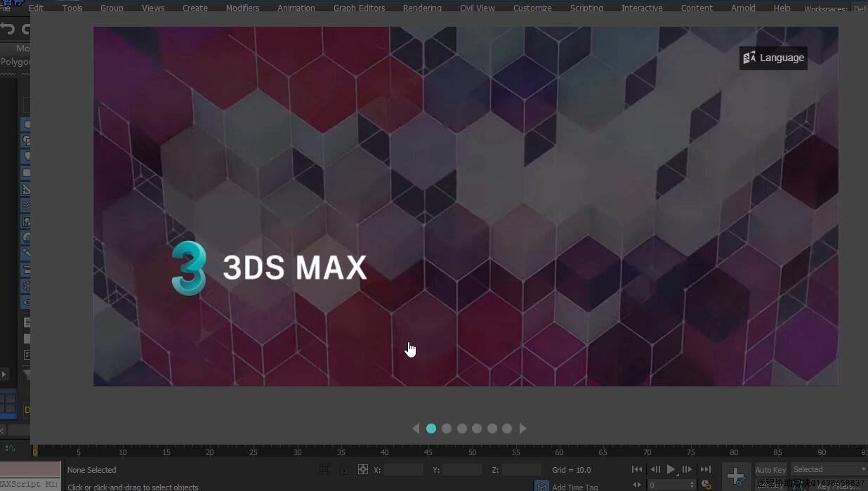This screenshot has width=868, height=491.
Task: Click the X coordinate field
Action: 403,469
